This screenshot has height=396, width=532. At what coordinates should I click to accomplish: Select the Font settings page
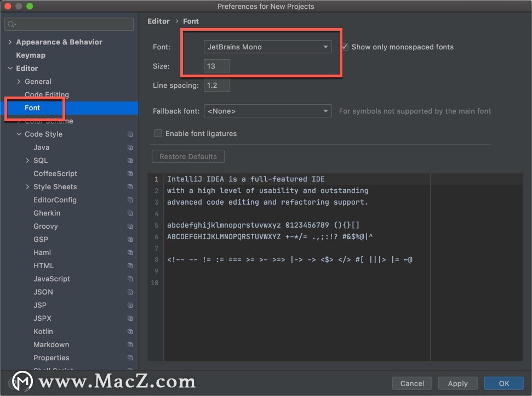click(x=32, y=108)
